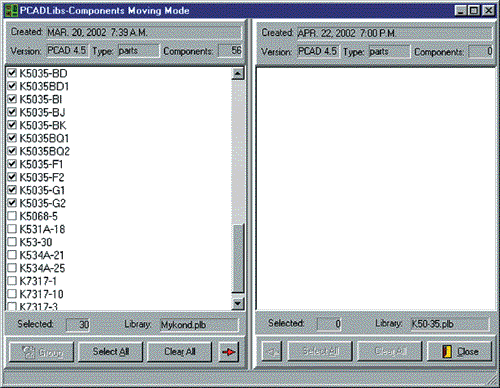Click the red right-arrow move button
Image resolution: width=500 pixels, height=388 pixels.
pyautogui.click(x=229, y=352)
